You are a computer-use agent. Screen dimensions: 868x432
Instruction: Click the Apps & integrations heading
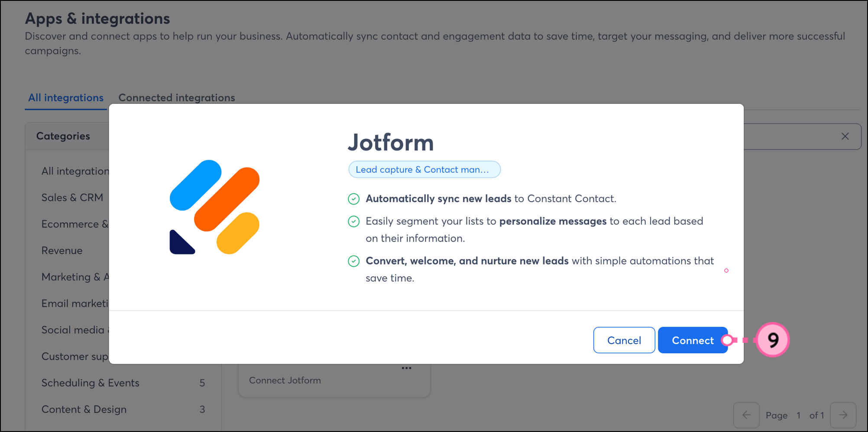[x=97, y=18]
